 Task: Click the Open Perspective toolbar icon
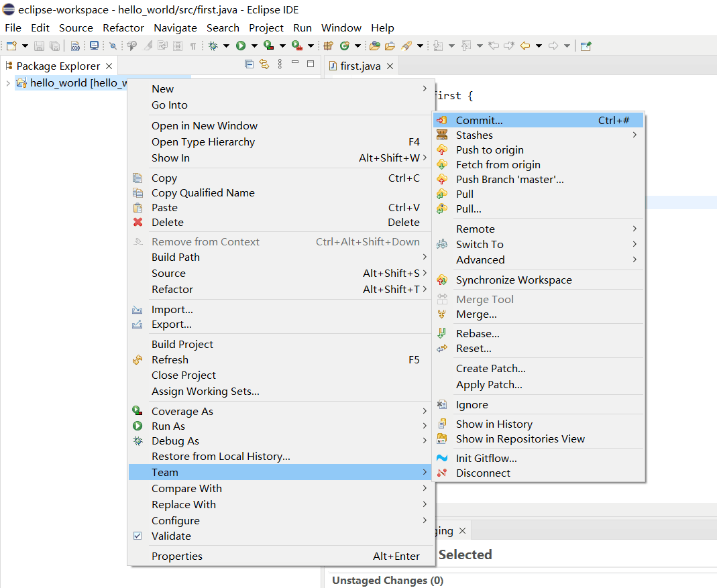(586, 46)
